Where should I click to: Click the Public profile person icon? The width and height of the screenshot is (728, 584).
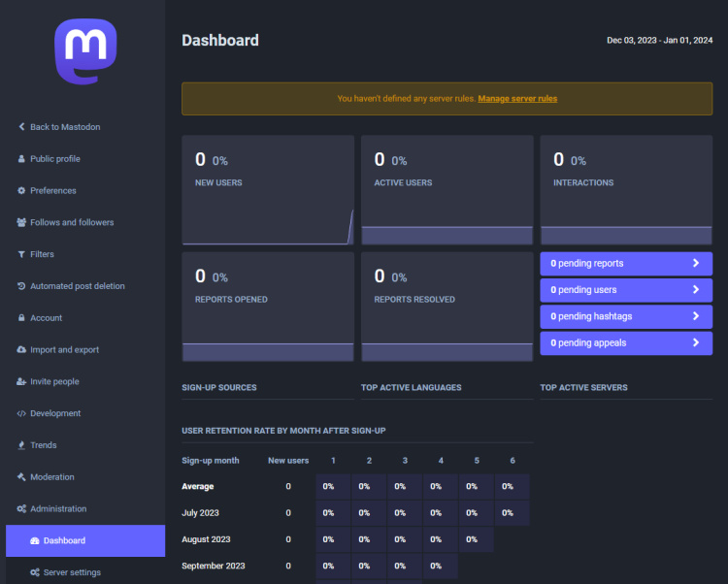(x=21, y=159)
